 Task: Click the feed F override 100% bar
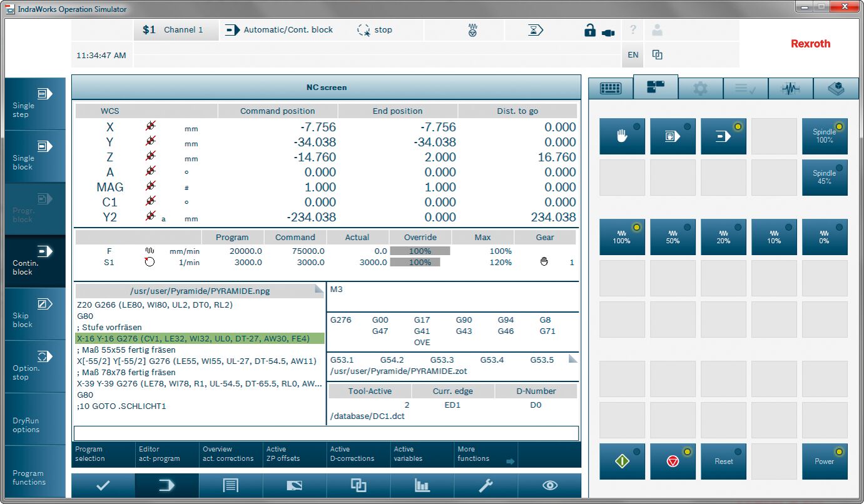click(420, 251)
